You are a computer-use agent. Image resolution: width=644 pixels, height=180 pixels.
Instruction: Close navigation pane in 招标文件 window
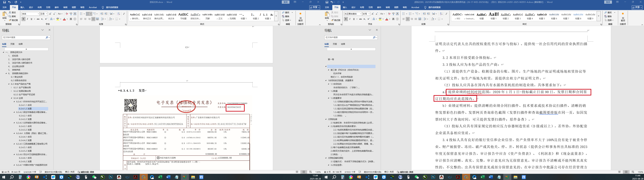pyautogui.click(x=377, y=30)
